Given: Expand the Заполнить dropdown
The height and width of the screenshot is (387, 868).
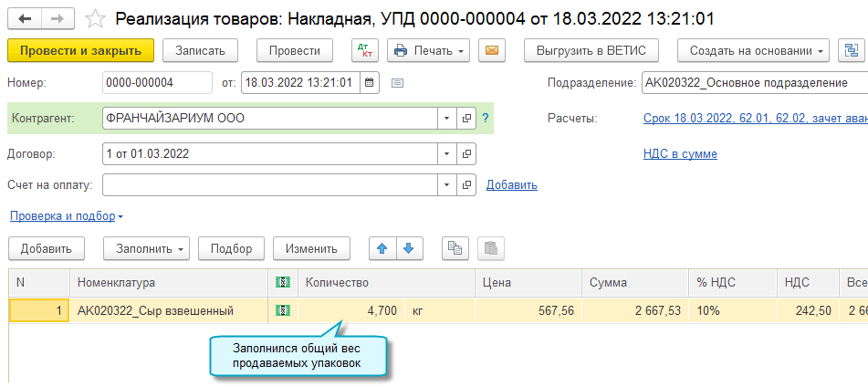Looking at the screenshot, I should [x=147, y=248].
